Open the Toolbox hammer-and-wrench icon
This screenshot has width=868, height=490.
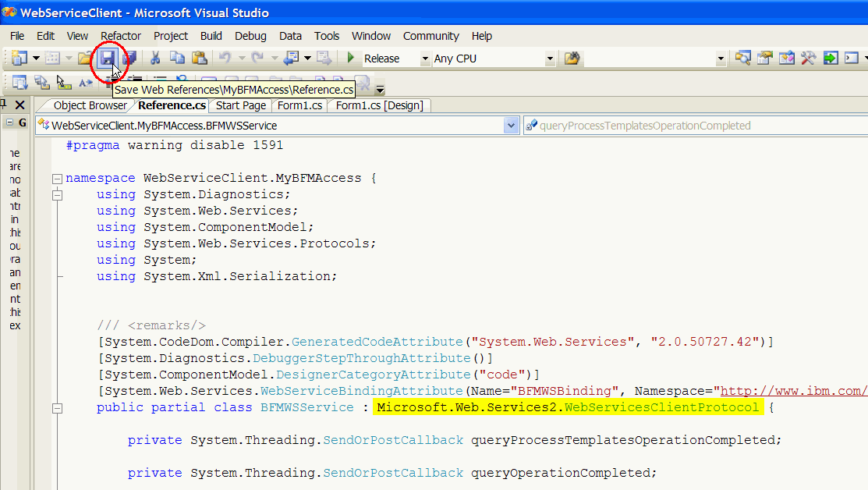pyautogui.click(x=808, y=59)
